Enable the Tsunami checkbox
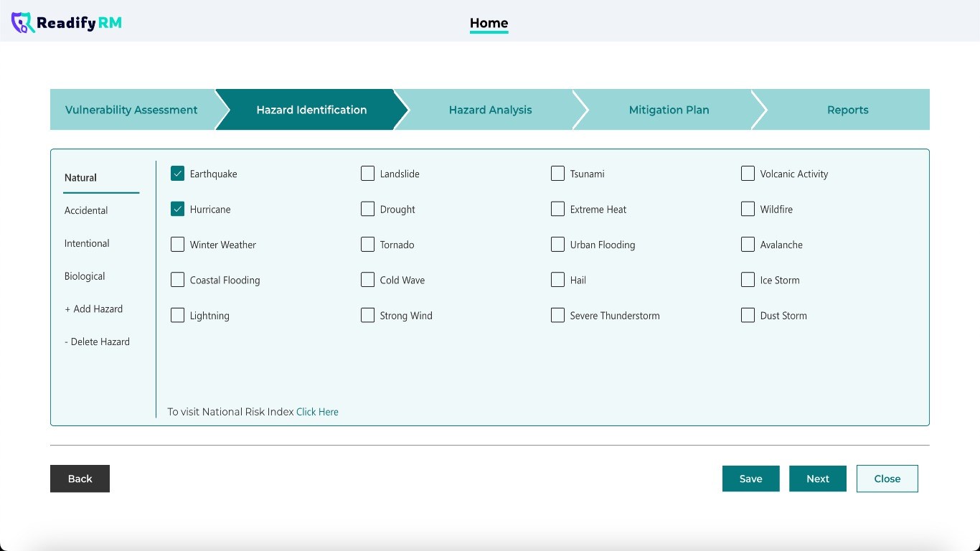Image resolution: width=980 pixels, height=551 pixels. point(557,174)
